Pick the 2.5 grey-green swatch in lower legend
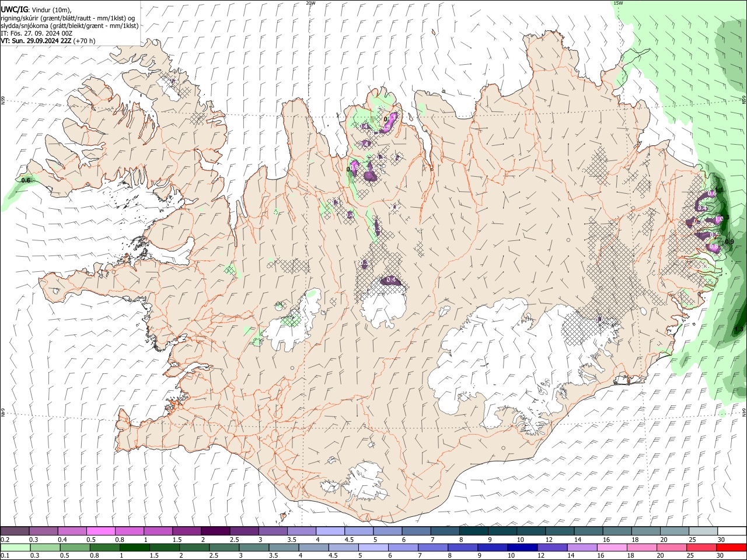The height and width of the screenshot is (560, 747). click(x=224, y=547)
